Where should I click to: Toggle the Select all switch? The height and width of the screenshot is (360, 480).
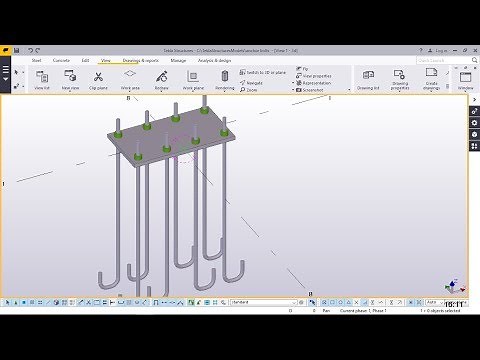pyautogui.click(x=7, y=302)
